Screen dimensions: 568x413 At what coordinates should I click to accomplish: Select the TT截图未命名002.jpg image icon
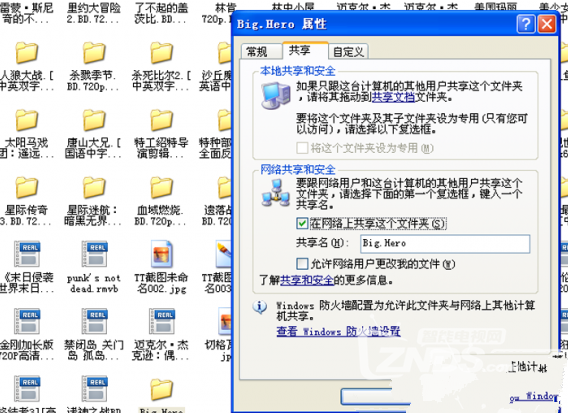pyautogui.click(x=161, y=254)
